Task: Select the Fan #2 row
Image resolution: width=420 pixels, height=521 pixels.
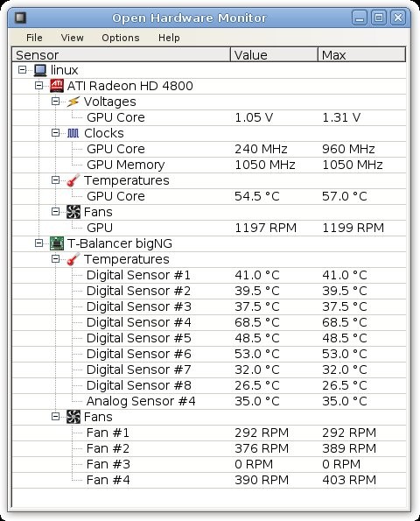Action: click(209, 448)
